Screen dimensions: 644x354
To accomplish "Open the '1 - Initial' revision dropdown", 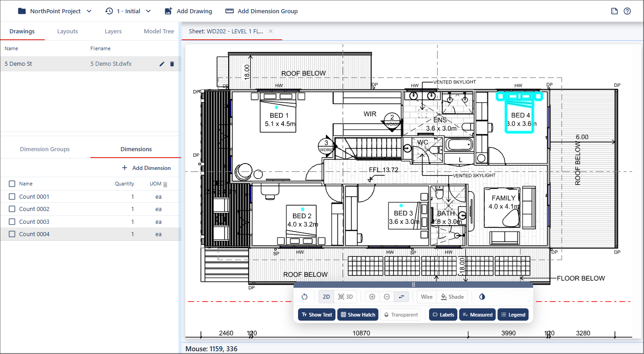I will pos(128,11).
